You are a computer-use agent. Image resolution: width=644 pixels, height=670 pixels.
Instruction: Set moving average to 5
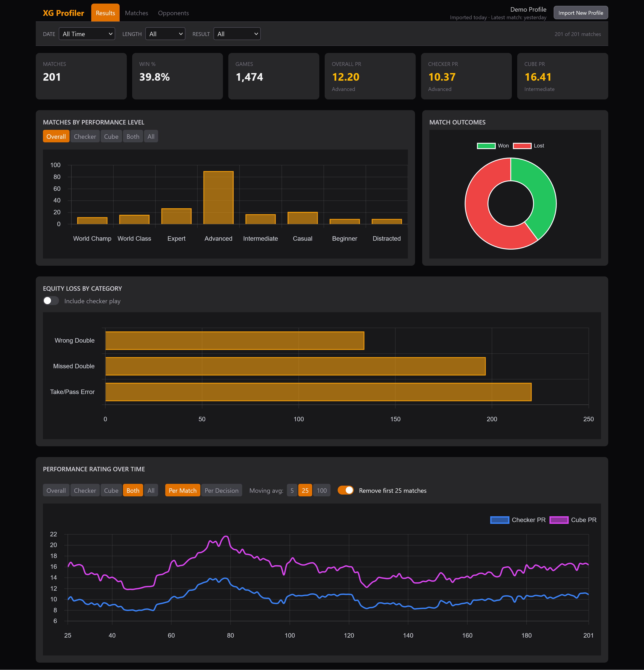tap(292, 490)
